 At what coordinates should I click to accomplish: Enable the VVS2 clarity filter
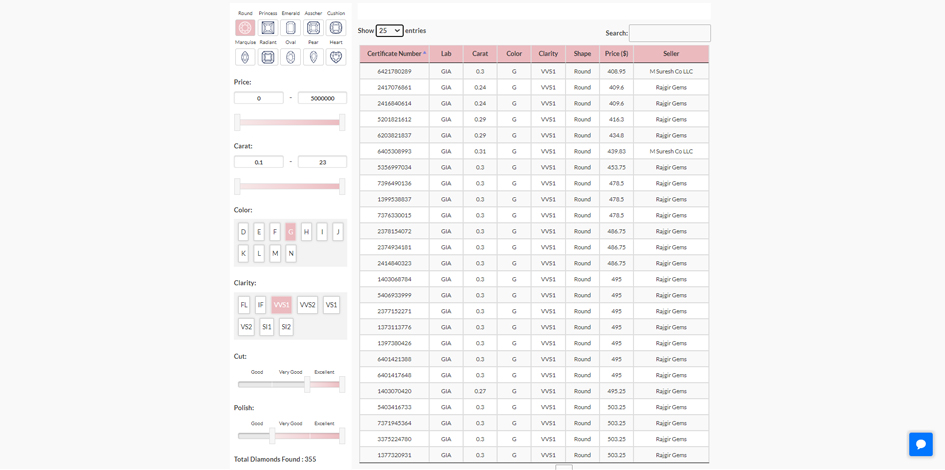307,305
